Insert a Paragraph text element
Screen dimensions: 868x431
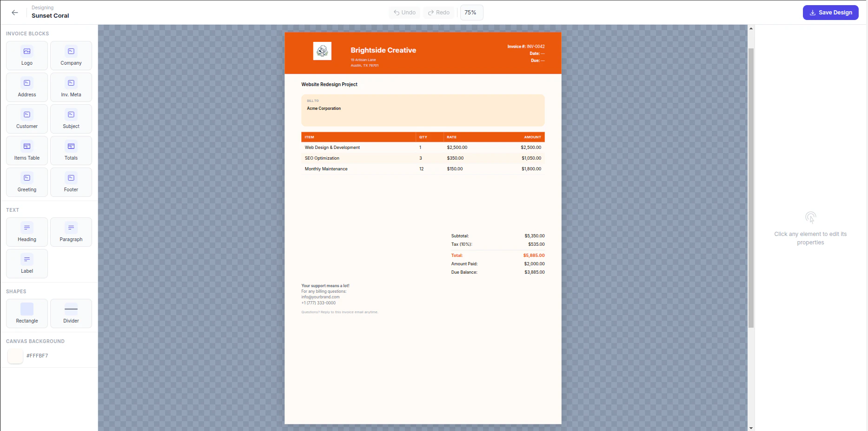[71, 232]
